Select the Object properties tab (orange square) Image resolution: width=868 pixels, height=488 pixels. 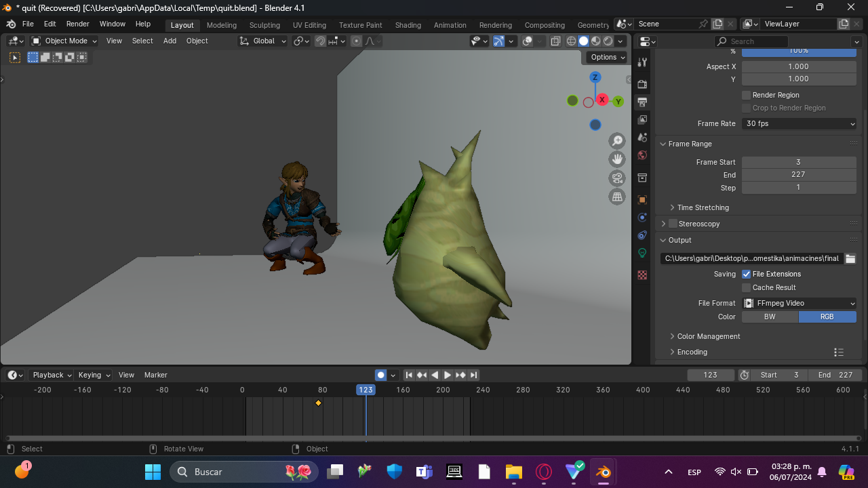pos(642,199)
